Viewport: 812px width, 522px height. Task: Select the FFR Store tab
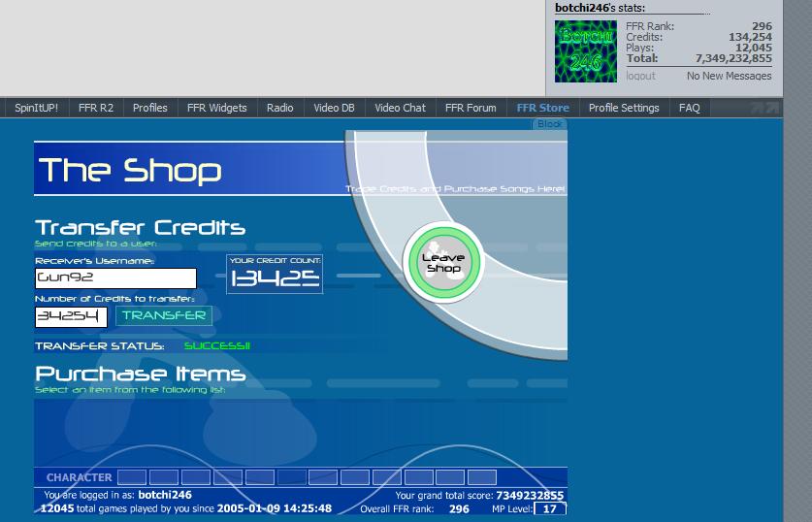[542, 108]
